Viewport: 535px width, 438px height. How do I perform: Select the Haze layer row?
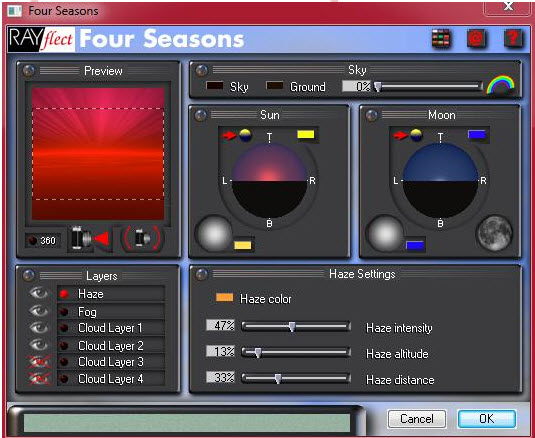[x=111, y=294]
